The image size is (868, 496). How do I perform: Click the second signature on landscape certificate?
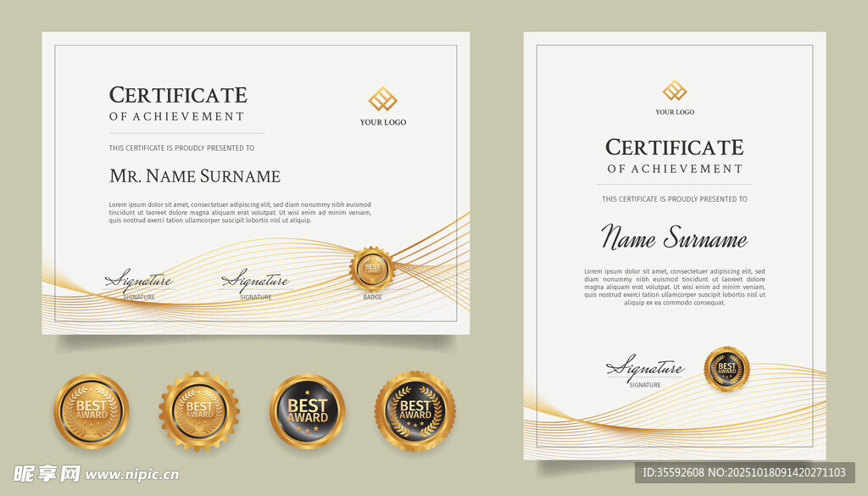click(255, 281)
